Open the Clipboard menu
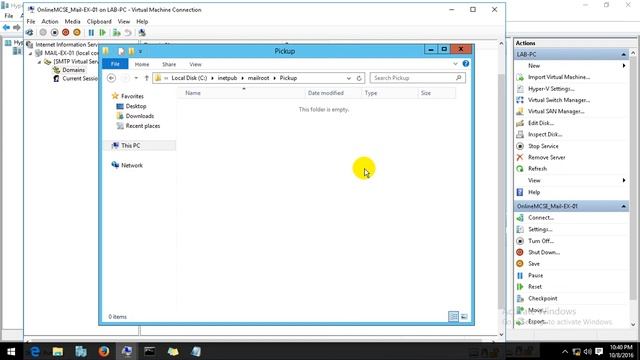 [99, 22]
